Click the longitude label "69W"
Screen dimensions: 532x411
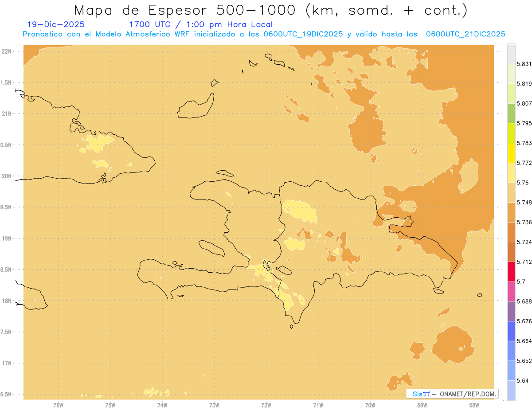coord(422,405)
